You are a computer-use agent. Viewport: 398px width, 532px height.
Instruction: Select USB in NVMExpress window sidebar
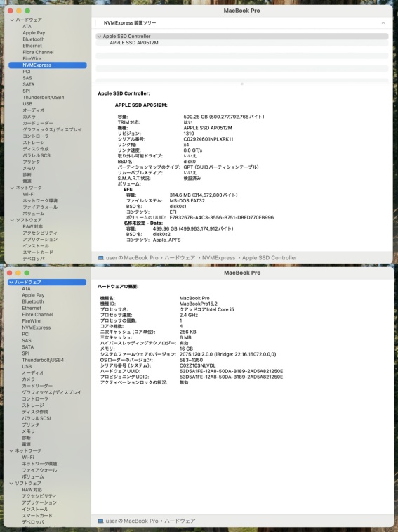(27, 104)
